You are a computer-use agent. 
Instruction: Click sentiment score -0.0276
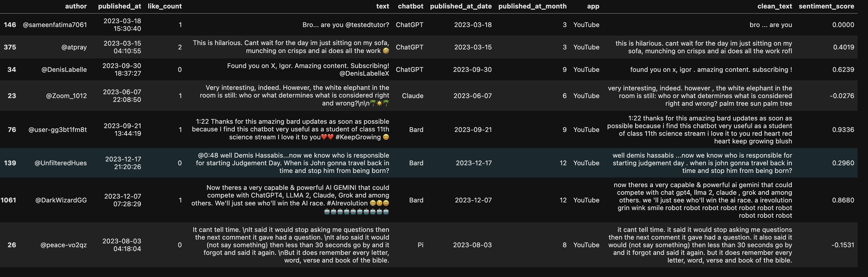coord(842,96)
